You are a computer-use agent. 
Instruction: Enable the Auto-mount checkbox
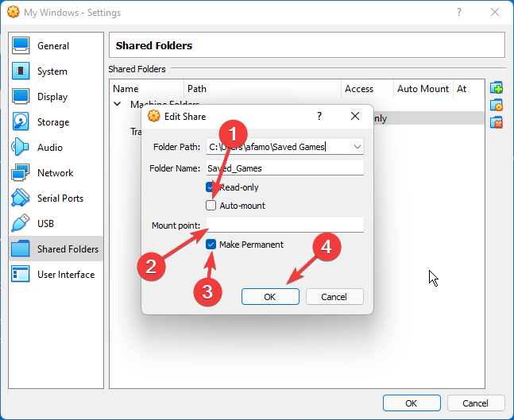[x=211, y=206]
